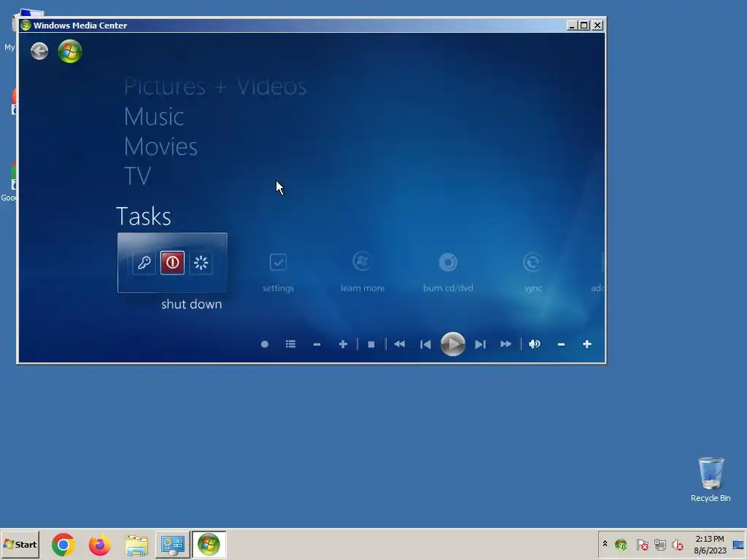Click the Windows Media Center title bar icon
747x560 pixels.
[26, 26]
